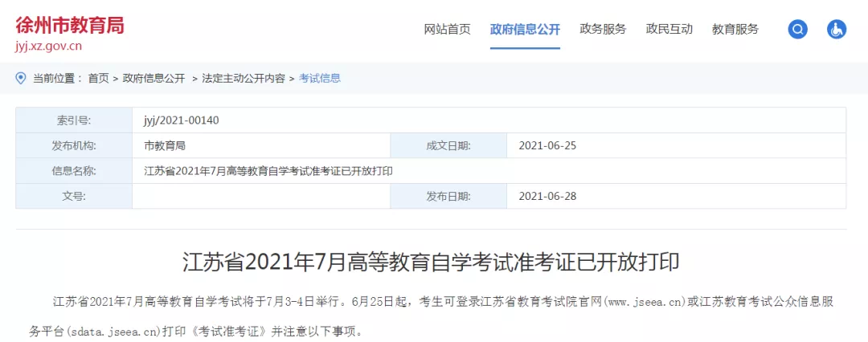Click the www.jseea.cn address in the article
The height and width of the screenshot is (342, 868).
pyautogui.click(x=645, y=303)
